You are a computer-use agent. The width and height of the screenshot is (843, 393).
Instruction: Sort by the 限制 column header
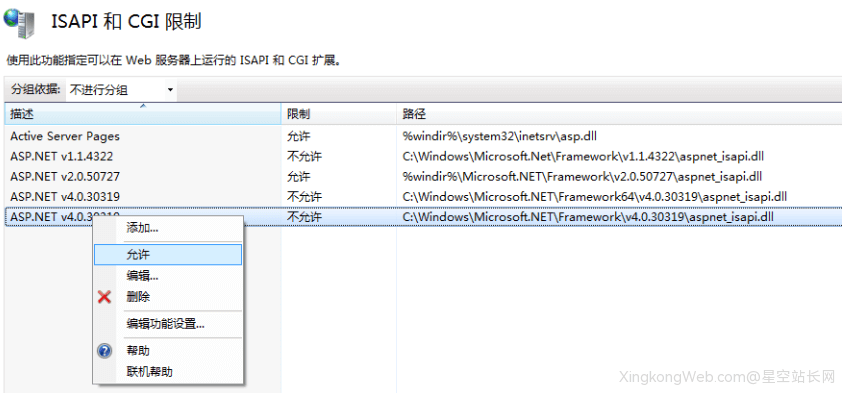tap(338, 114)
